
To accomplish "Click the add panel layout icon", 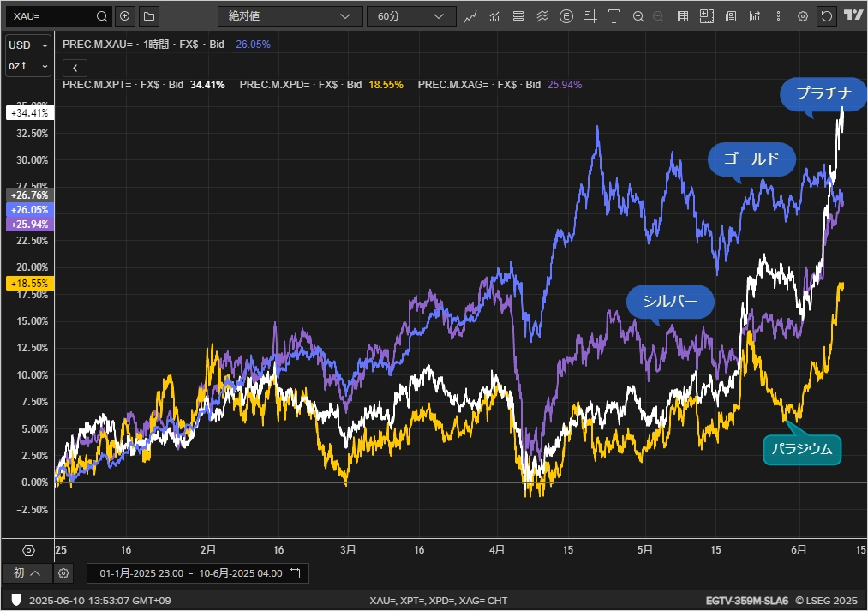I will [x=707, y=16].
